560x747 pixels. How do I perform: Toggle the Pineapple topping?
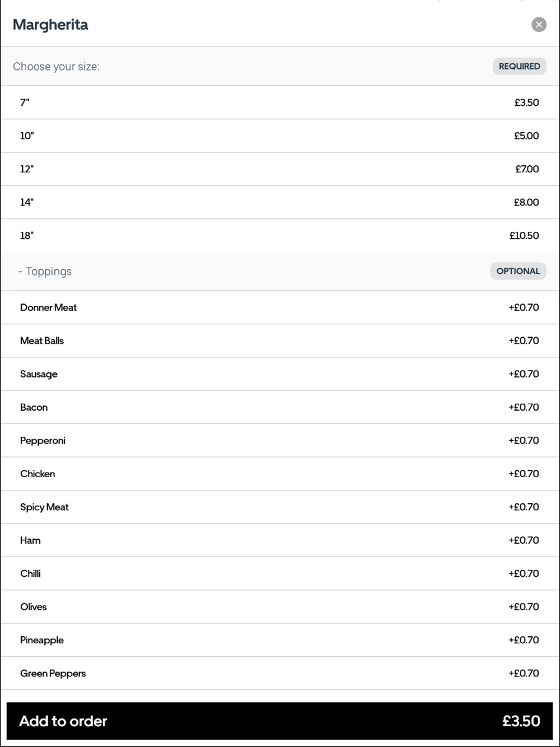pos(280,640)
